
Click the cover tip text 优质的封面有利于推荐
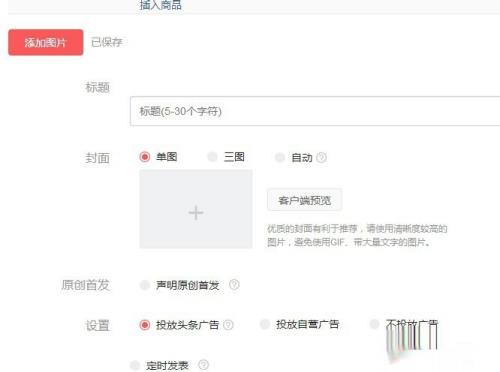coord(312,229)
